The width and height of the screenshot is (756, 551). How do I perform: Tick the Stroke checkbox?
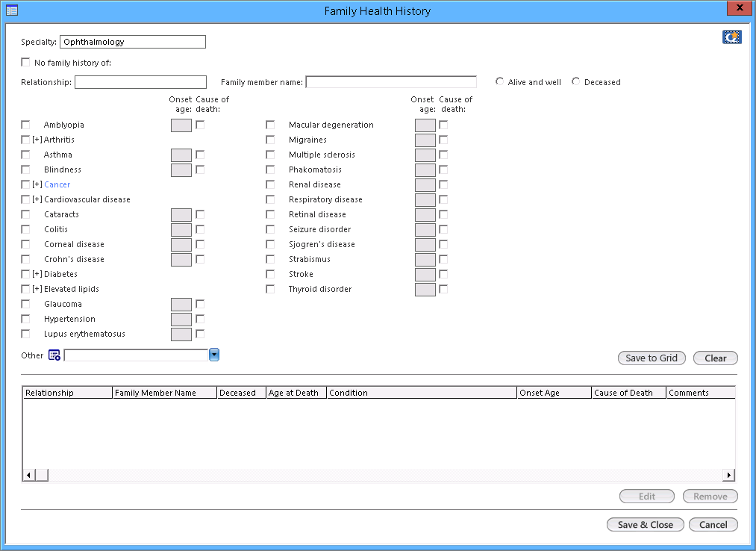270,274
